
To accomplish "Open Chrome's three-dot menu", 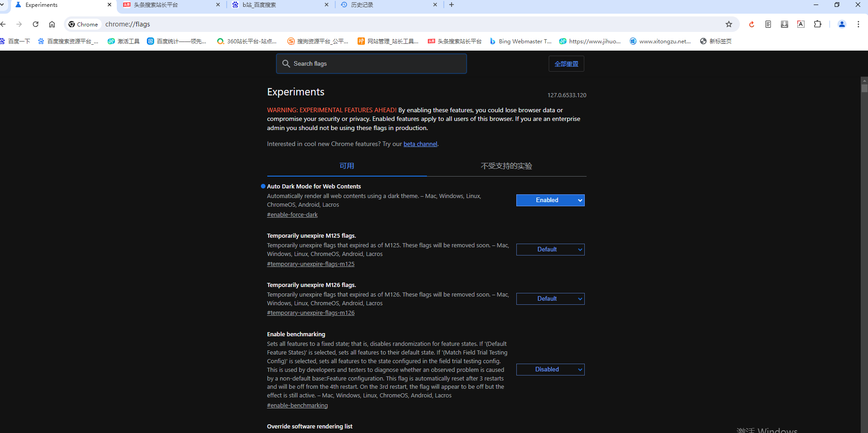I will pos(858,24).
